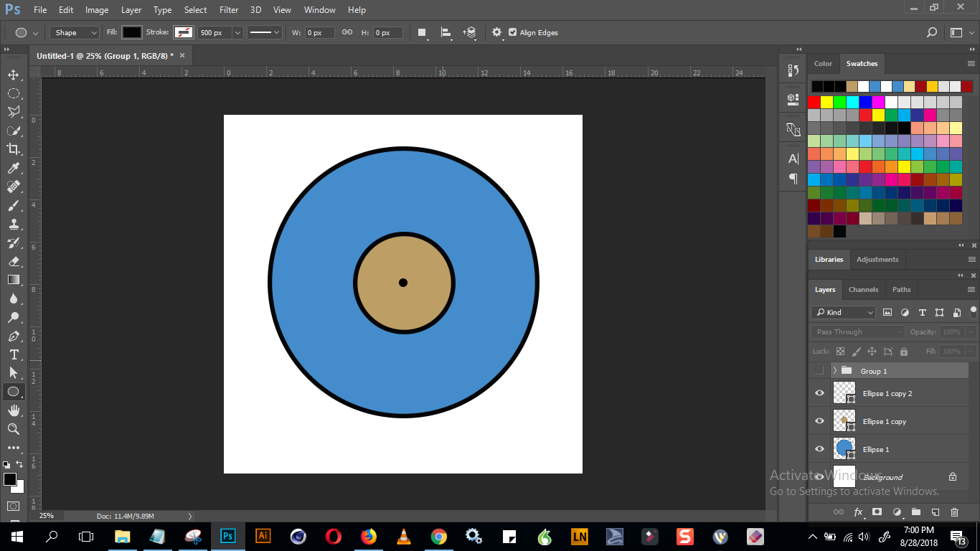This screenshot has height=551, width=980.
Task: Select the Eyedropper tool
Action: click(14, 168)
